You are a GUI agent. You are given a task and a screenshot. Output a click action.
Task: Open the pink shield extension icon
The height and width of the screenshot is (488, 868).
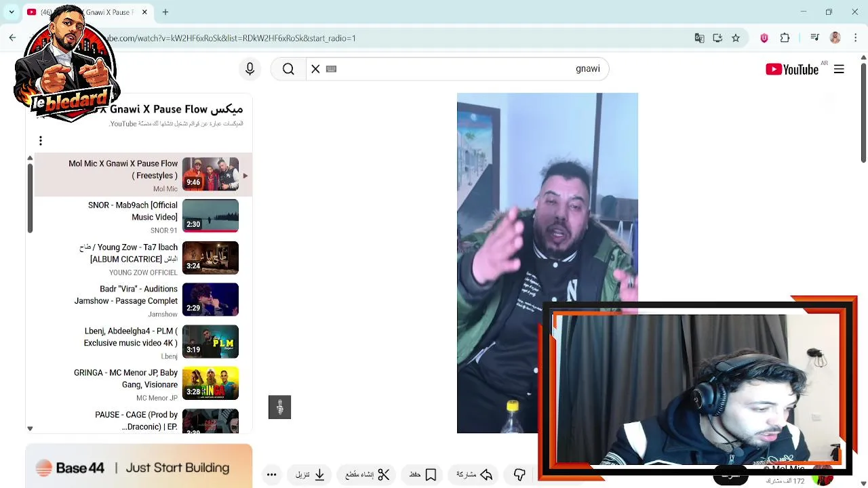[764, 38]
